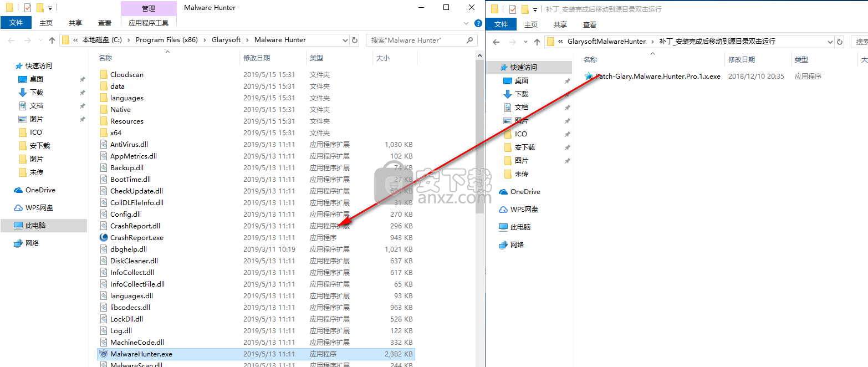
Task: Refresh the Malware Hunter folder view
Action: click(x=355, y=40)
